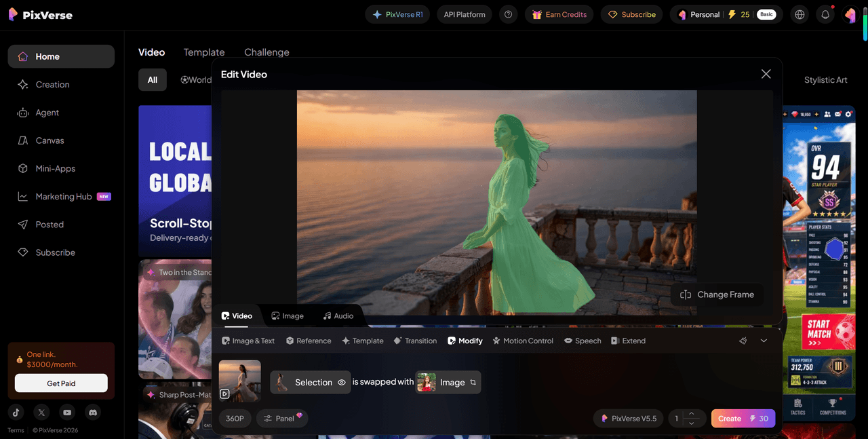Click the clear brush icon
This screenshot has width=868, height=439.
[743, 341]
